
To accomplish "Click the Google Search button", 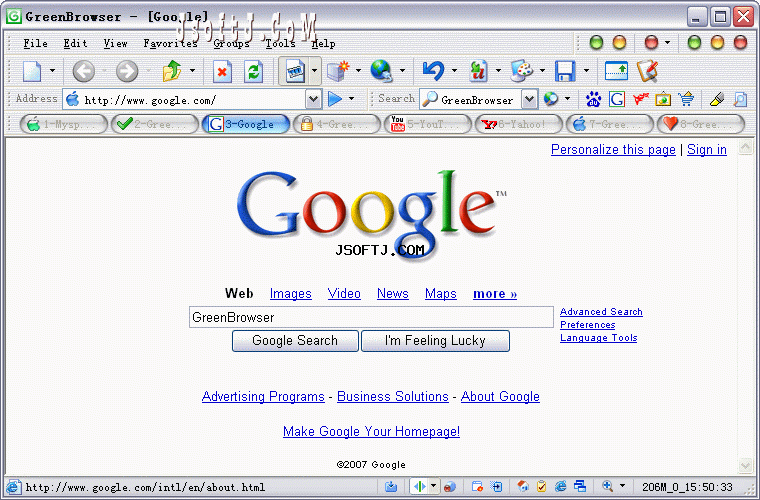I will tap(295, 341).
